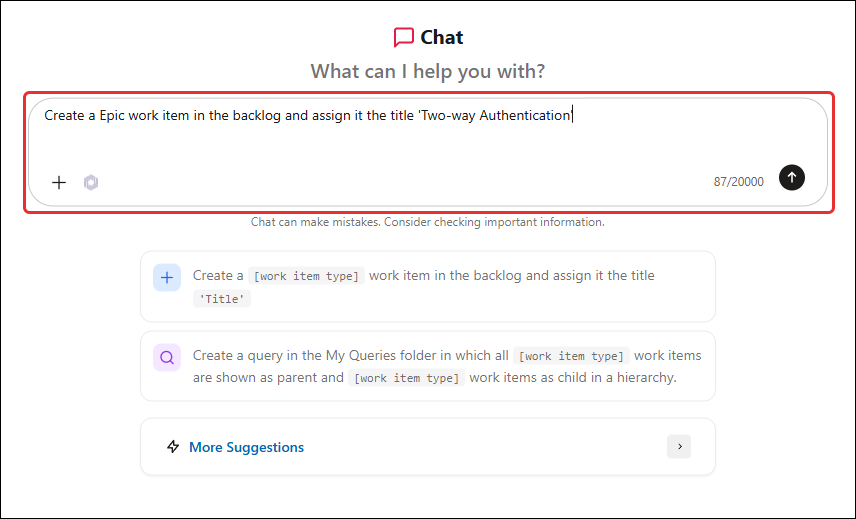
Task: Click the lightning bolt icon beside More Suggestions
Action: click(x=173, y=446)
